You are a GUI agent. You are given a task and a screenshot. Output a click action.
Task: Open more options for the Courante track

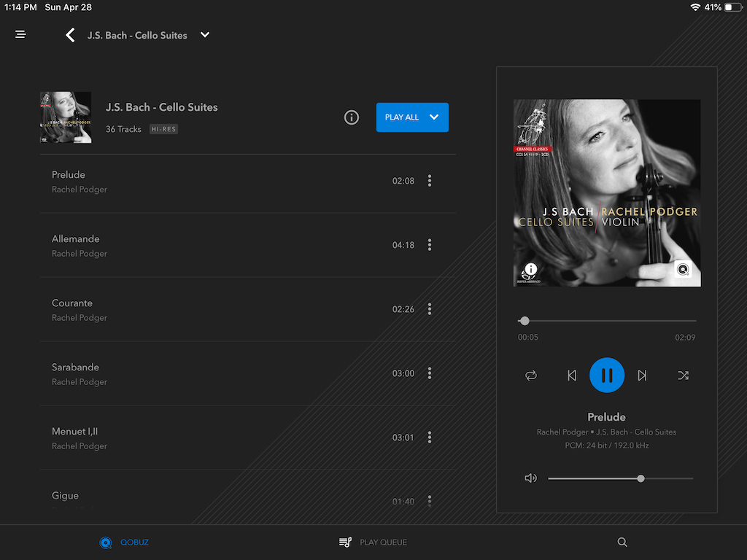point(430,309)
